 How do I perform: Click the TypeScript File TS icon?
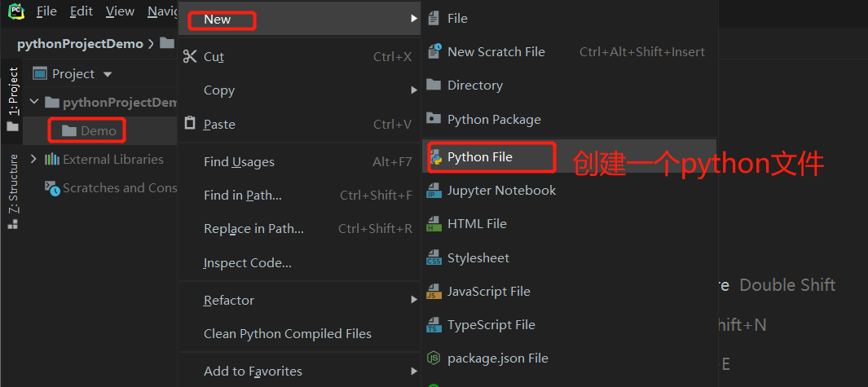point(434,324)
